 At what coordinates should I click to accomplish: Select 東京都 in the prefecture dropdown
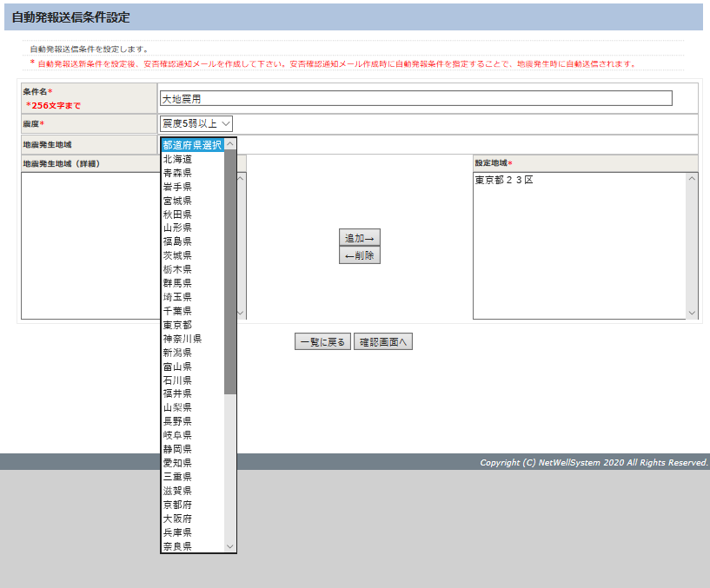pyautogui.click(x=178, y=325)
